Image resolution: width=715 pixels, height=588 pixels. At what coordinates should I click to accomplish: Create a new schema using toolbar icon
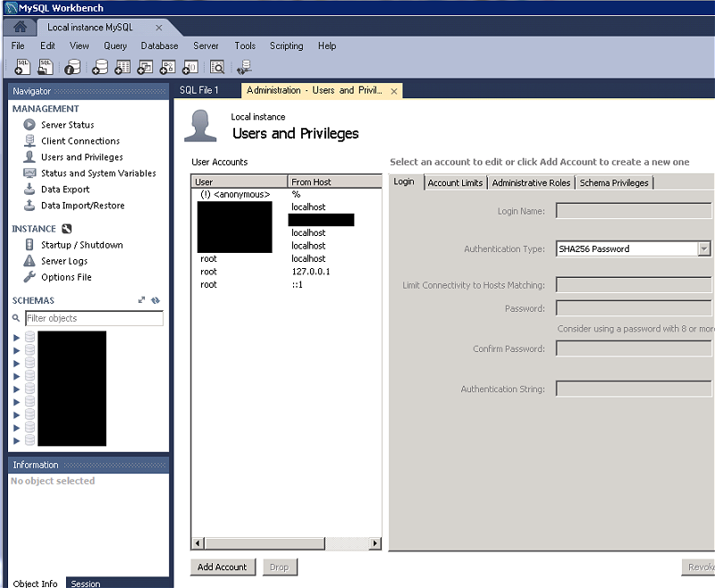point(100,67)
